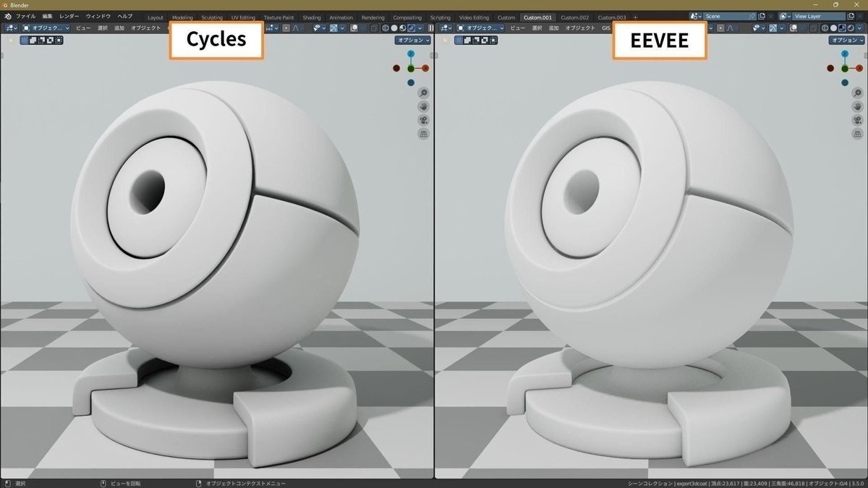Open the View Layer selector dropdown
Viewport: 868px width, 488px height.
coord(785,16)
